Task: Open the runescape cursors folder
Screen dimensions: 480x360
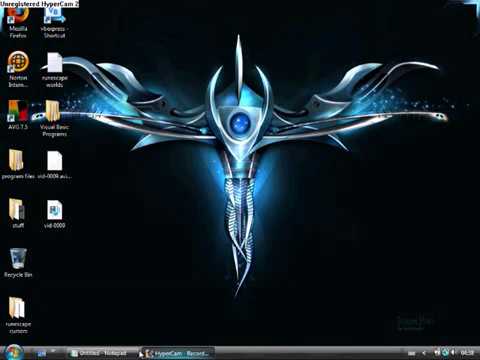Action: coord(18,315)
